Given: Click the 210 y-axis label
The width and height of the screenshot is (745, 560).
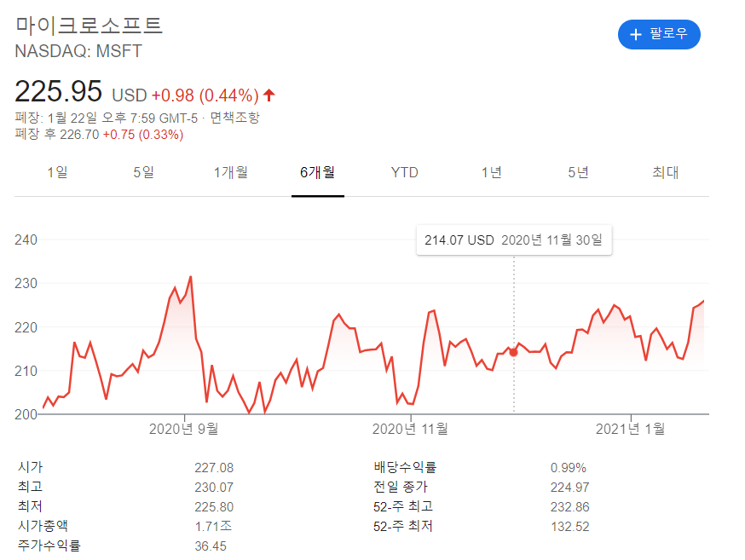Looking at the screenshot, I should pyautogui.click(x=26, y=371).
